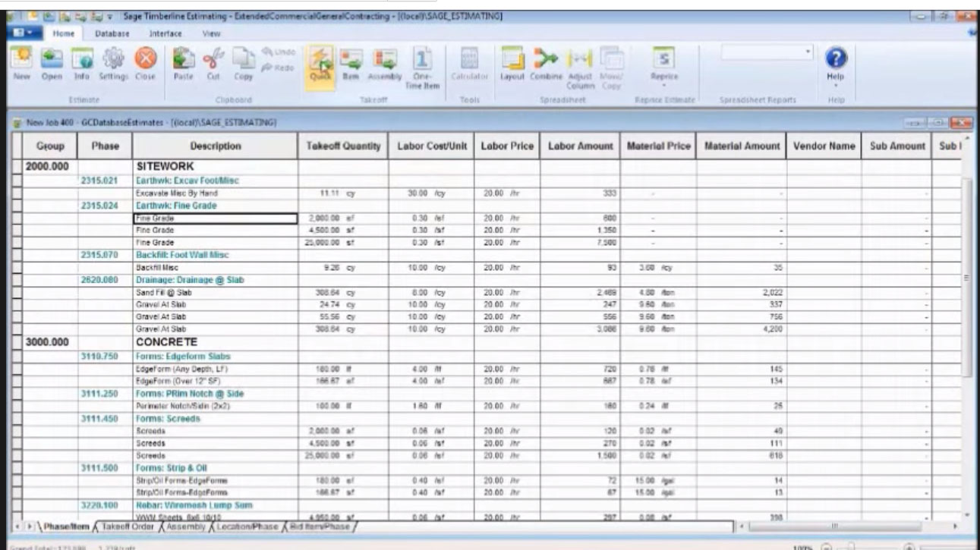Click the Takeoff Quantity column header
Image resolution: width=980 pixels, height=550 pixels.
click(x=343, y=146)
